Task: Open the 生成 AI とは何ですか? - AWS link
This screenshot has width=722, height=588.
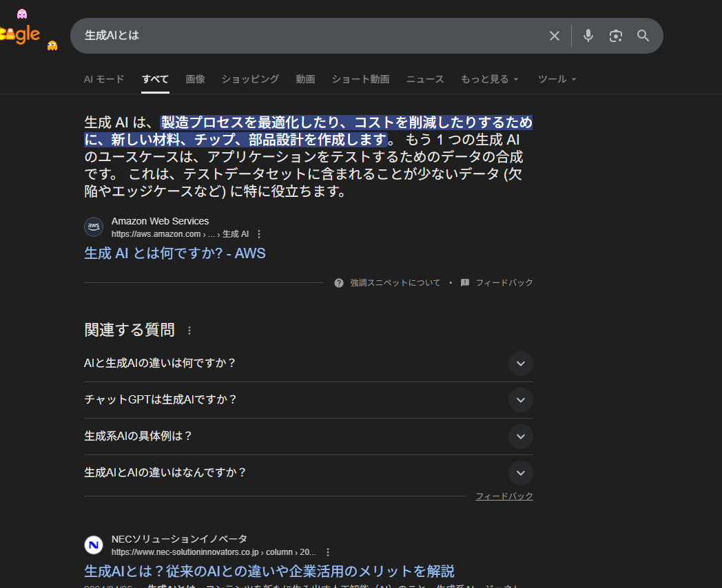Action: point(174,253)
